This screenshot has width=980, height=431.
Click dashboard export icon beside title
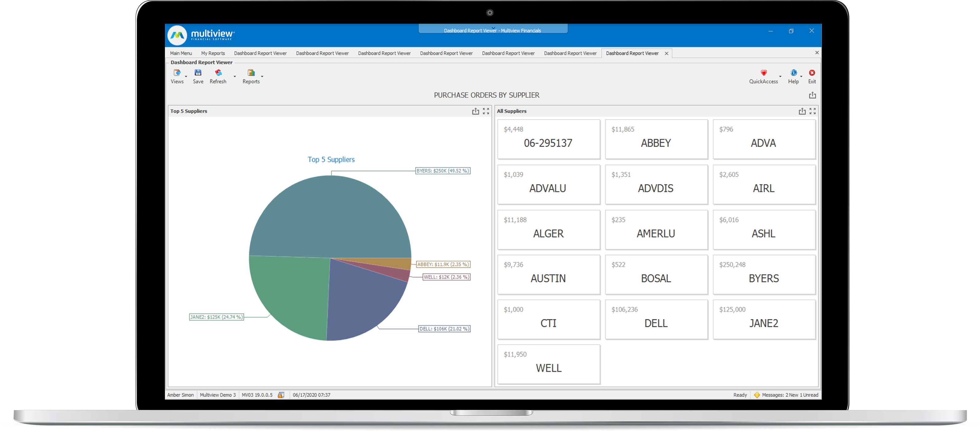[812, 95]
